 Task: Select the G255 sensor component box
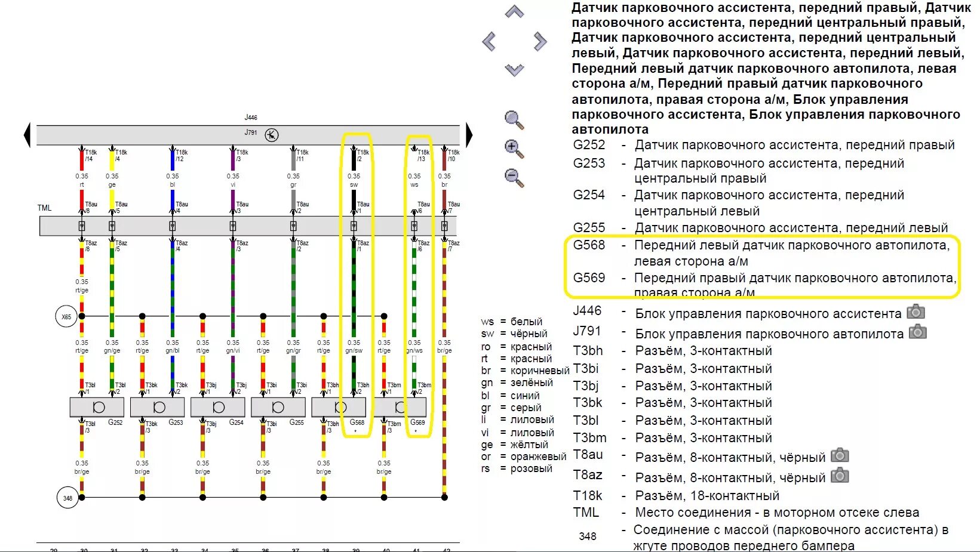tap(278, 407)
